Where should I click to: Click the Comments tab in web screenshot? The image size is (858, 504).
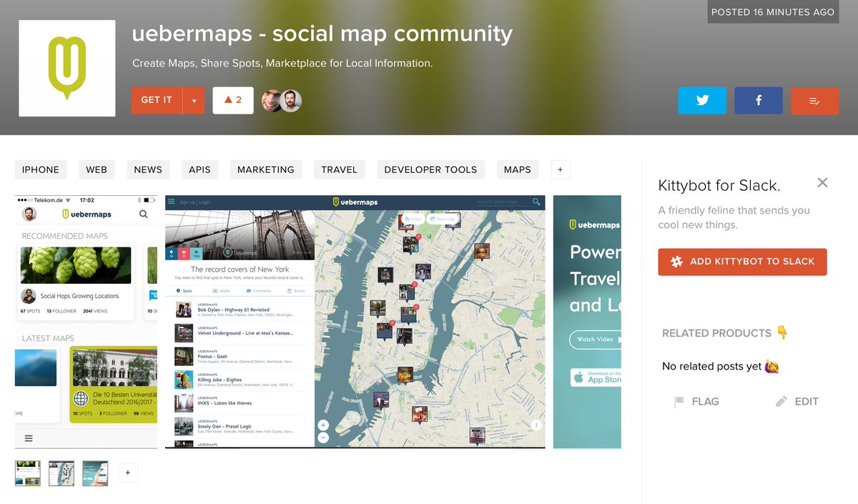258,291
